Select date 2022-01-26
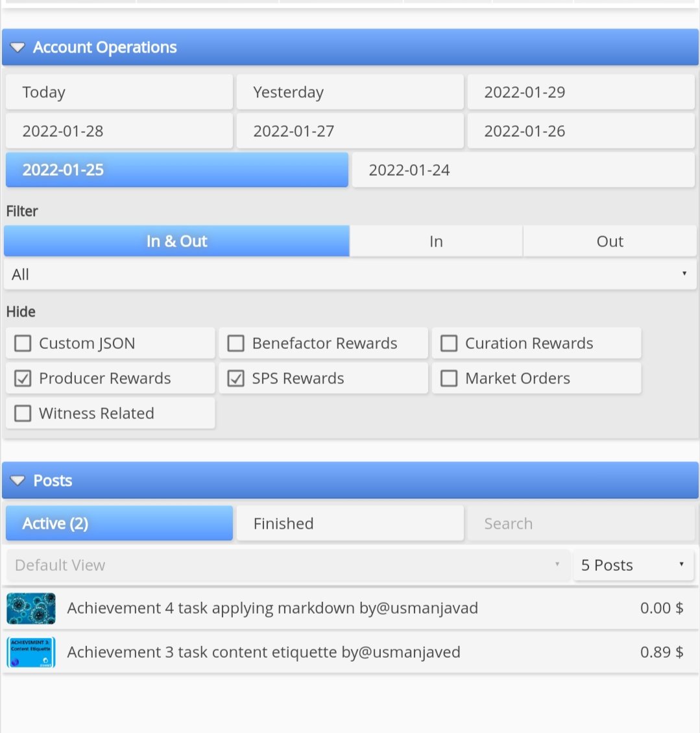Image resolution: width=700 pixels, height=733 pixels. point(581,131)
